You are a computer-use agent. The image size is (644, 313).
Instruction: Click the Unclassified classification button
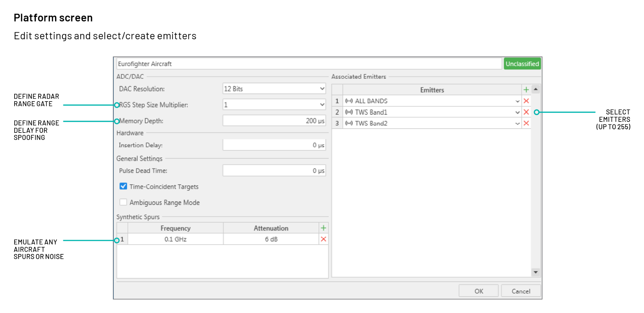pyautogui.click(x=522, y=64)
